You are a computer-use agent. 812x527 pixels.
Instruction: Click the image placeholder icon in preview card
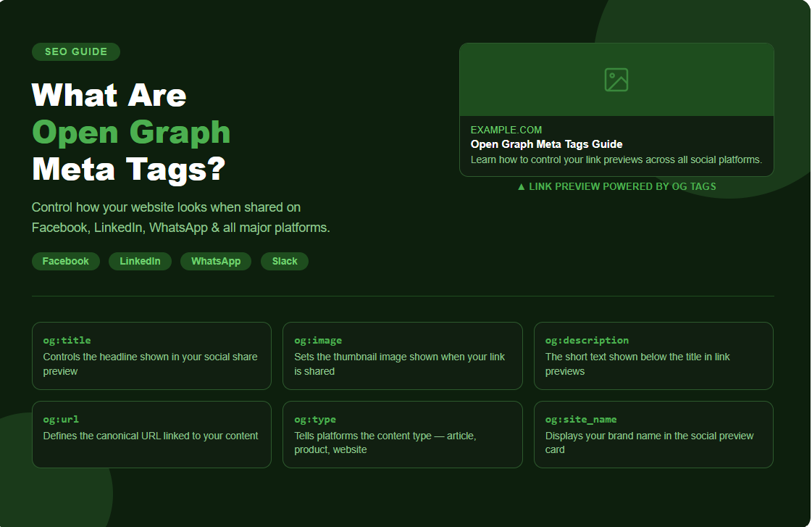pos(616,80)
